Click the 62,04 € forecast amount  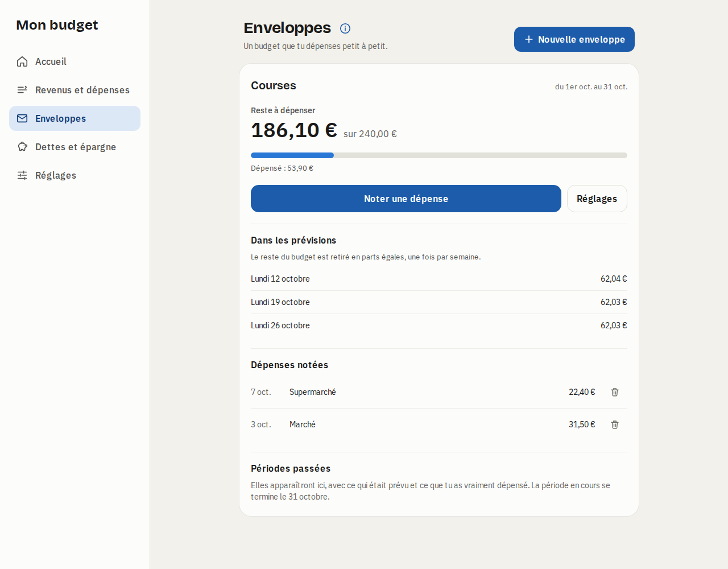[x=614, y=279]
